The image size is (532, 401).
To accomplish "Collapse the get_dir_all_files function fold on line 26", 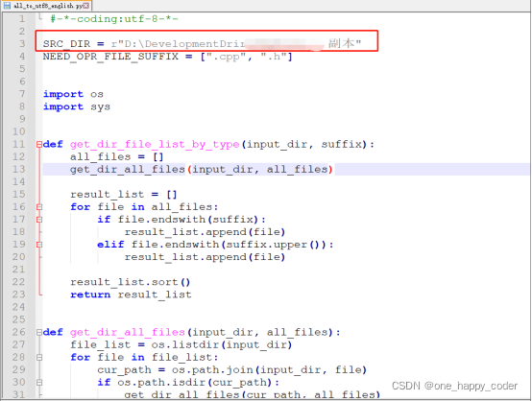I will tap(39, 332).
